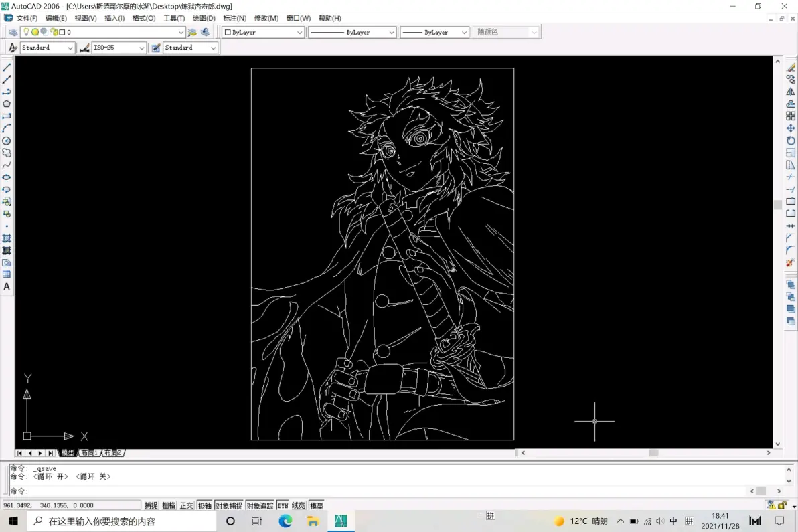
Task: Select the Rotate tool
Action: point(791,141)
